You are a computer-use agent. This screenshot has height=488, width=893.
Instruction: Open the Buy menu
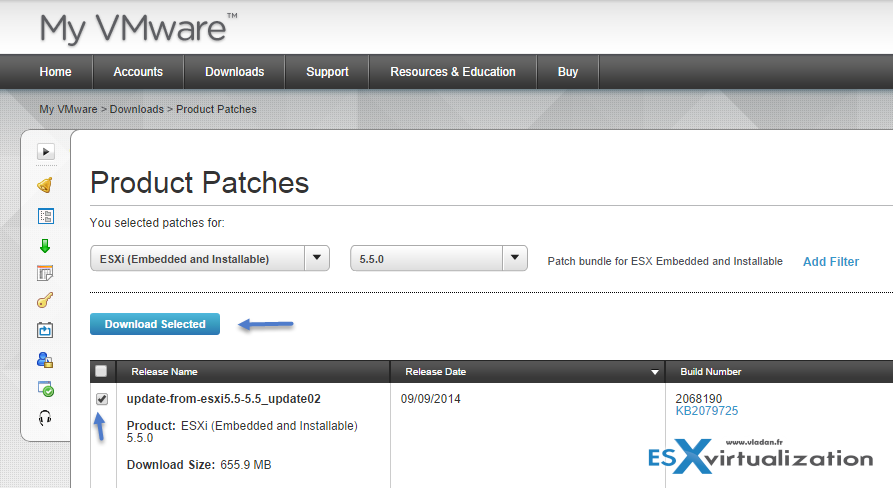click(568, 72)
